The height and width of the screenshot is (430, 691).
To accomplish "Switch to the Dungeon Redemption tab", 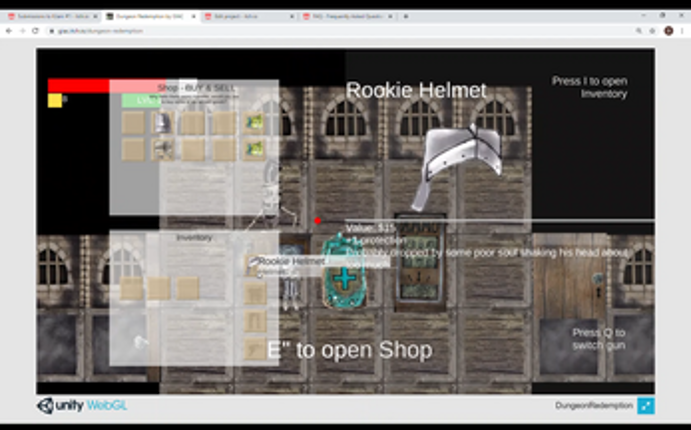I will click(150, 16).
